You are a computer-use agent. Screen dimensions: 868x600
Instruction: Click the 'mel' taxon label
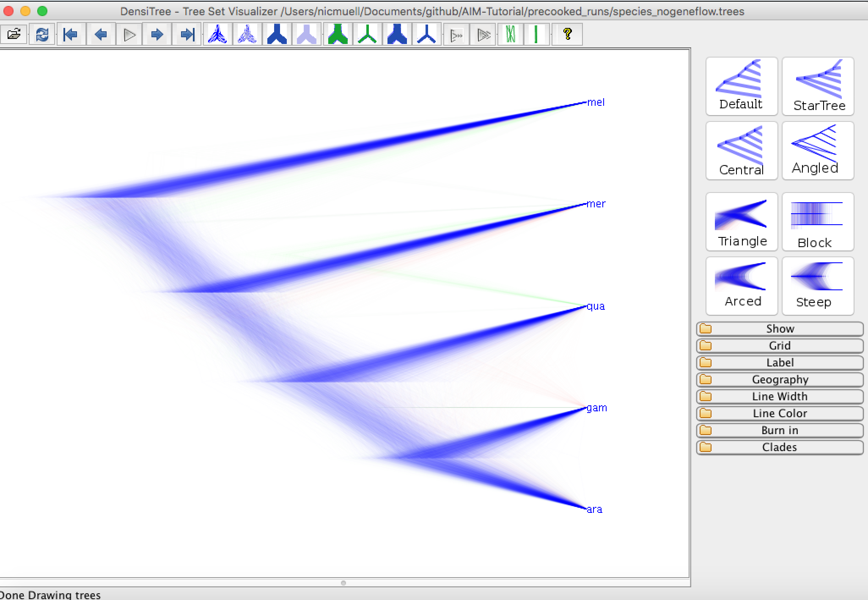(596, 102)
